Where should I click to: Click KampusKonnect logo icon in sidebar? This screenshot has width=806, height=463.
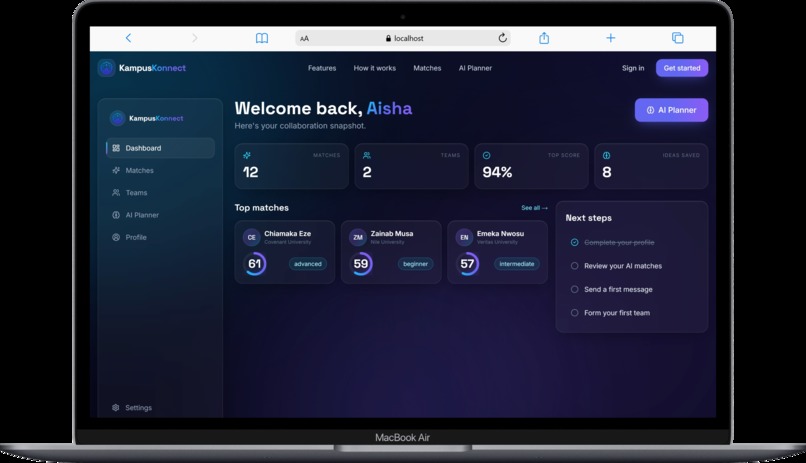click(x=117, y=118)
